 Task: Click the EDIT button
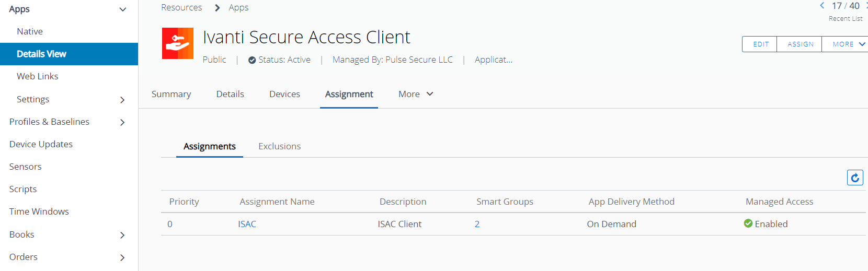point(760,44)
